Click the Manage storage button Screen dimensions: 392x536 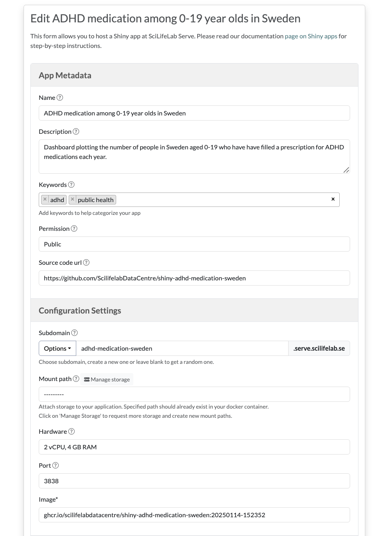tap(107, 379)
